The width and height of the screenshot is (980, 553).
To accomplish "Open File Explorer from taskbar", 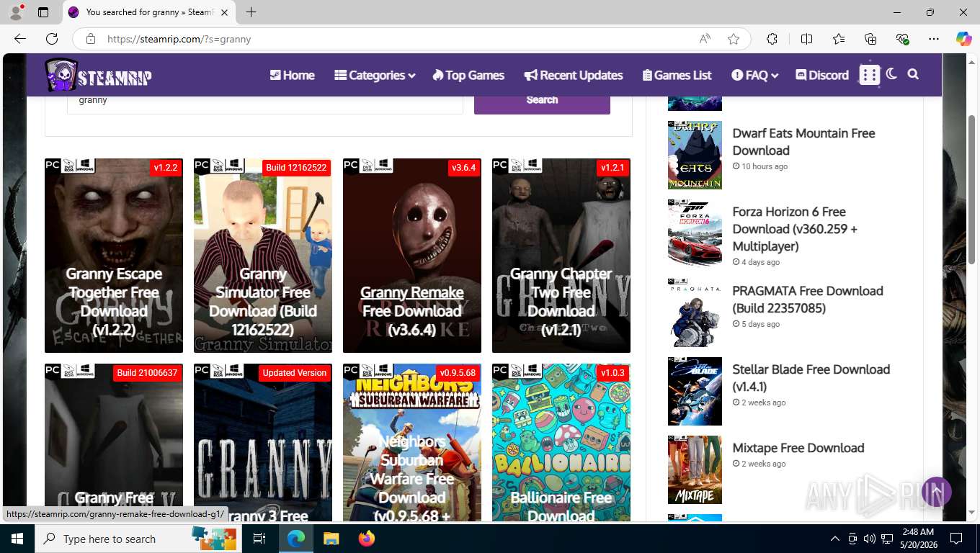I will coord(331,539).
